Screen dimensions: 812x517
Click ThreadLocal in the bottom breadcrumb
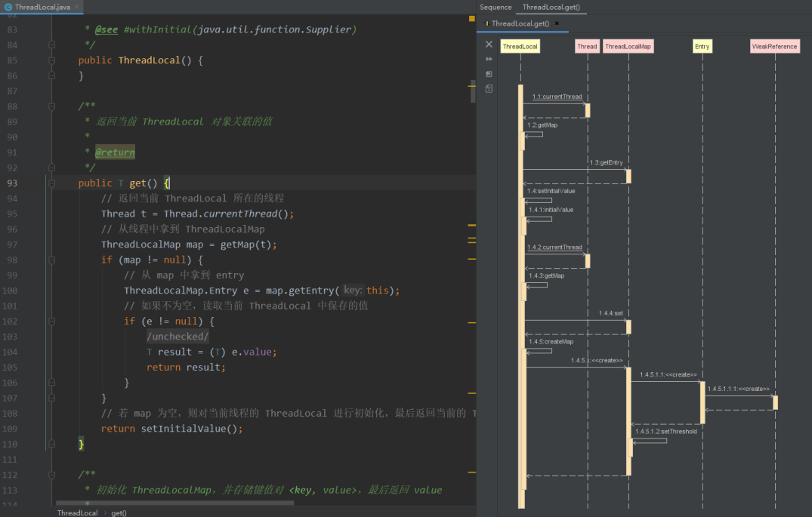click(x=77, y=512)
